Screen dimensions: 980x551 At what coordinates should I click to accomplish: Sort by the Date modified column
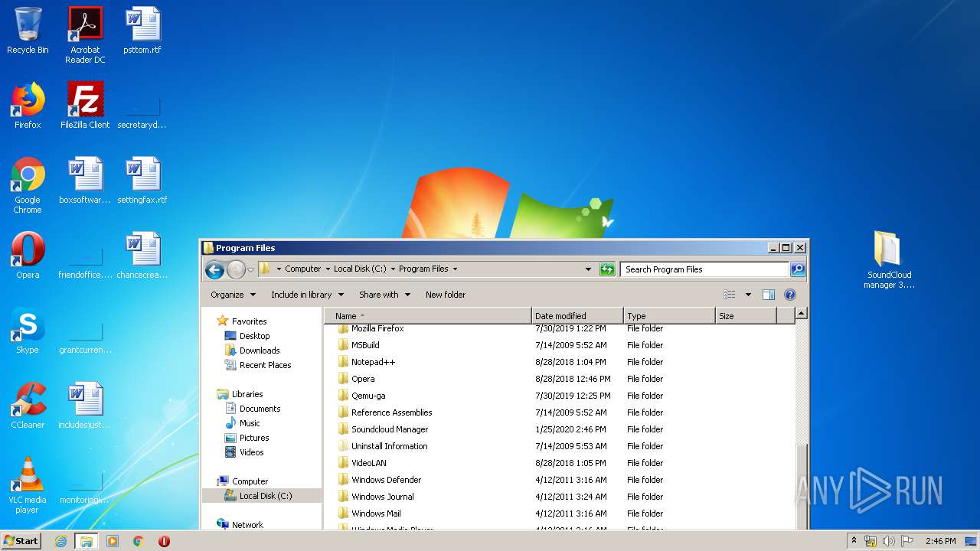coord(577,316)
